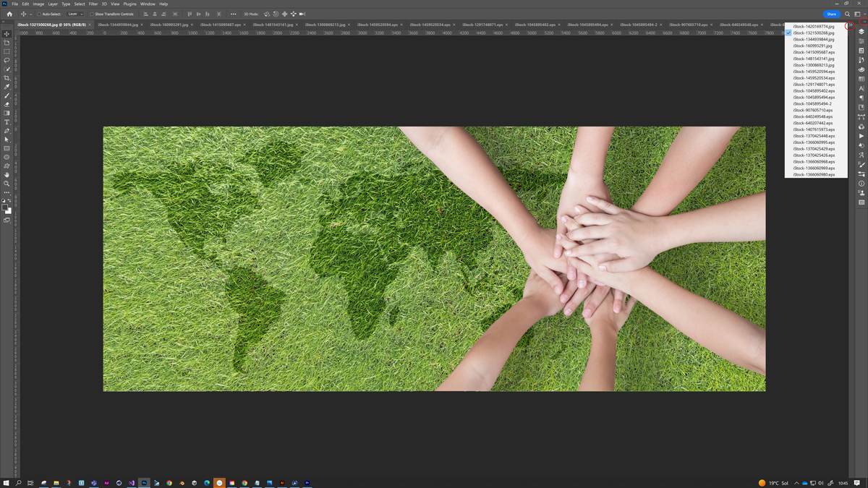
Task: Click the Windows Start button
Action: [6, 482]
